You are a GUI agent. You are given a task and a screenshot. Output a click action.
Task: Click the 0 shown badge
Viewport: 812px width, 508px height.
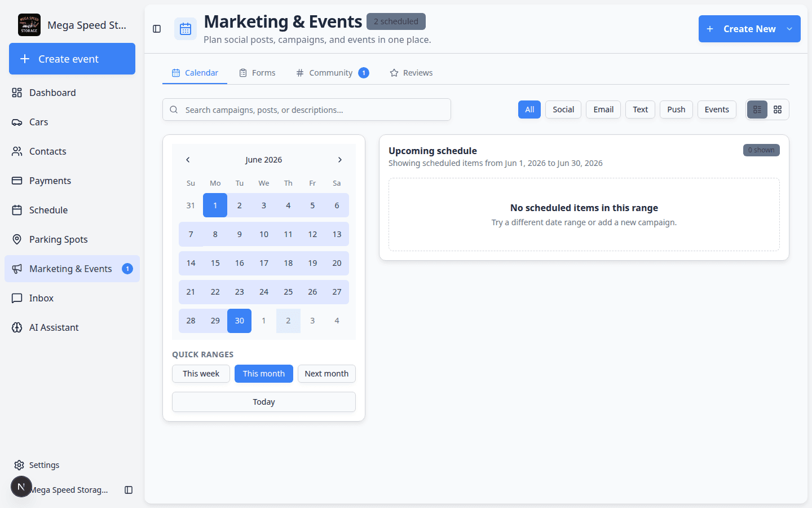(761, 150)
